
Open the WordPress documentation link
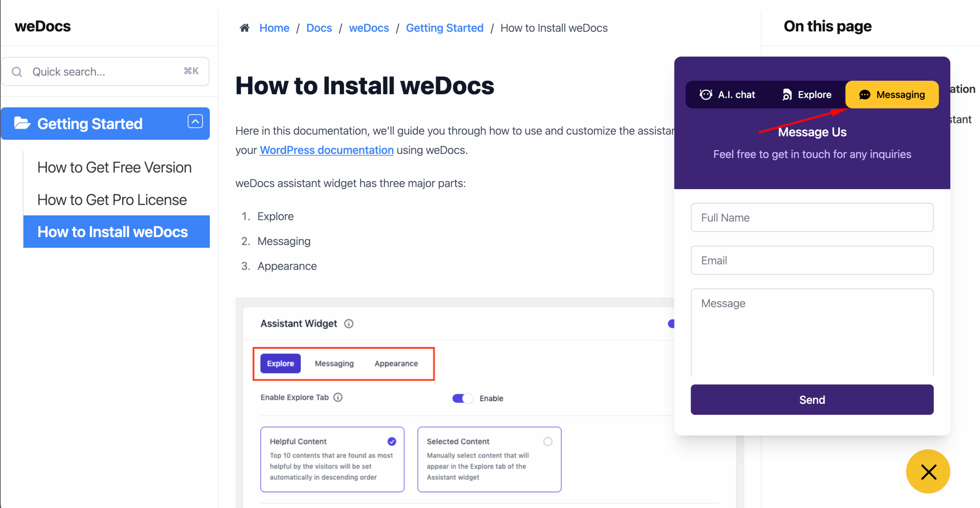pyautogui.click(x=327, y=150)
